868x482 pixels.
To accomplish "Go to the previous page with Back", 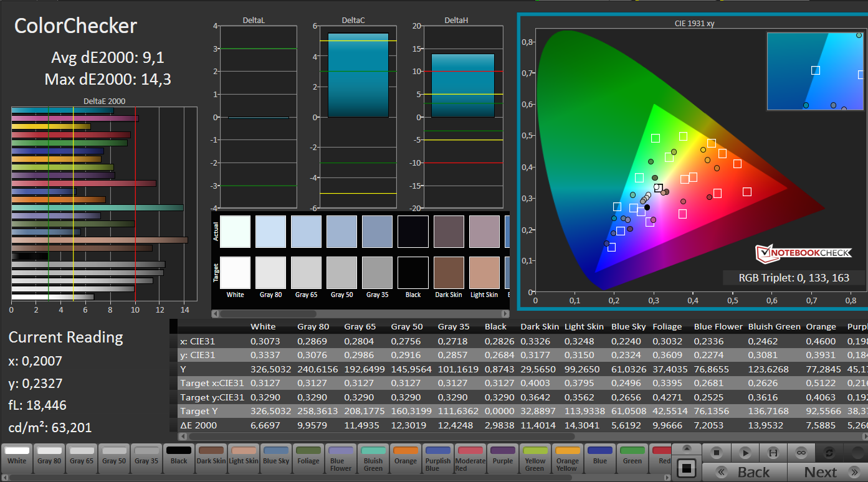I will tap(745, 472).
